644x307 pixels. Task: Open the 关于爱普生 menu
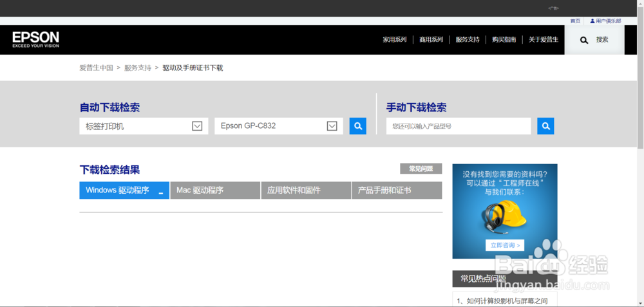click(x=544, y=40)
